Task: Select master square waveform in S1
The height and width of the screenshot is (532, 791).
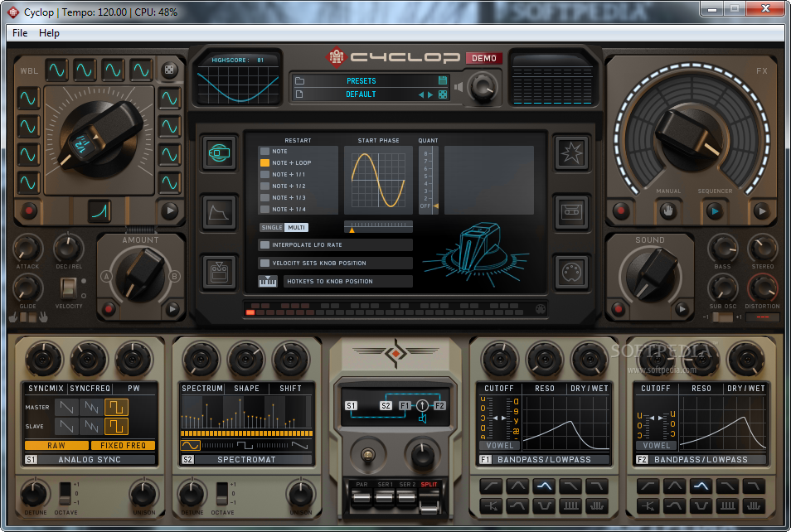Action: click(117, 407)
